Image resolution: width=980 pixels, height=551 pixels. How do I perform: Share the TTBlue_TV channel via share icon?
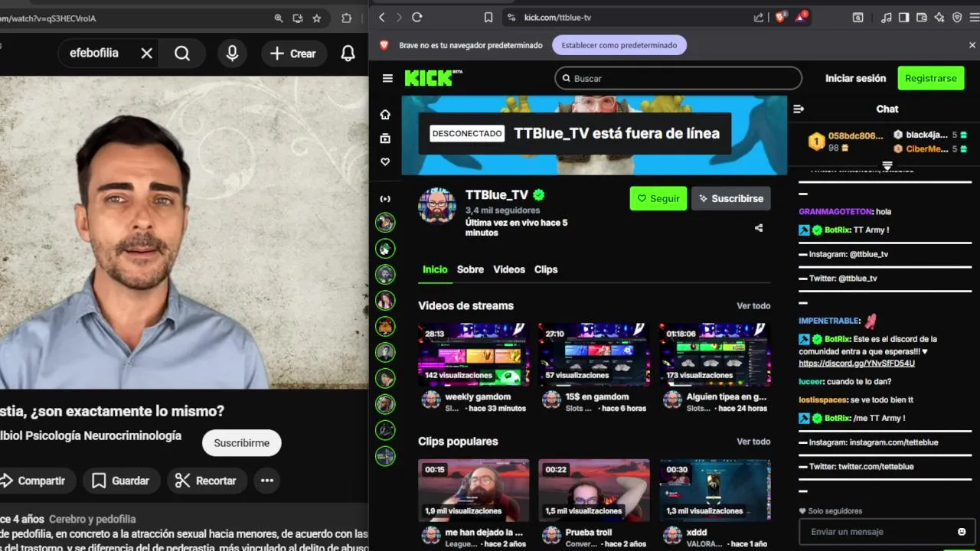point(759,228)
